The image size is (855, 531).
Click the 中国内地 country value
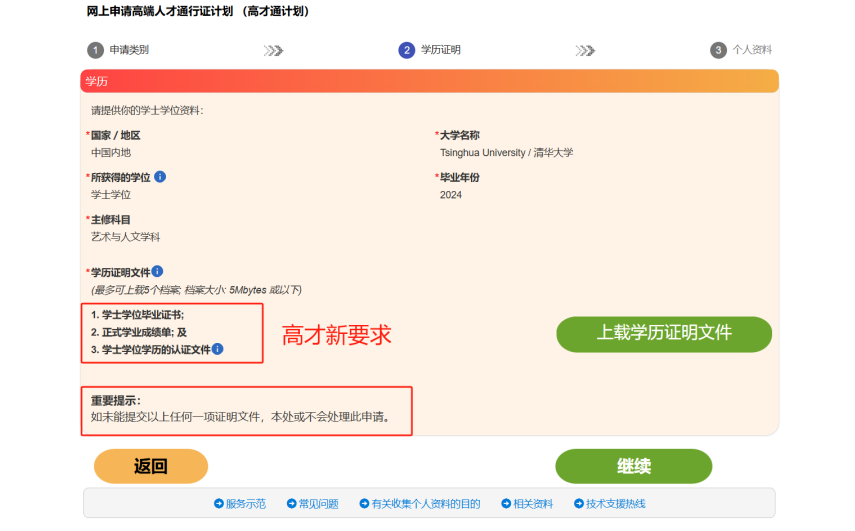coord(111,153)
